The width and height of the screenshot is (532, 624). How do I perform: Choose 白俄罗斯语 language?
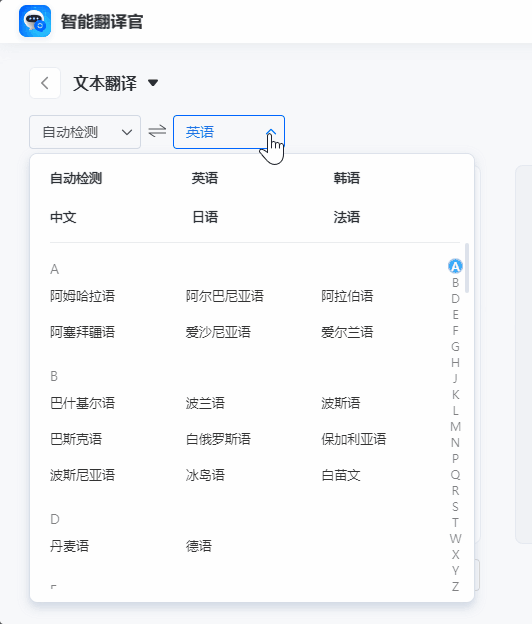point(218,439)
